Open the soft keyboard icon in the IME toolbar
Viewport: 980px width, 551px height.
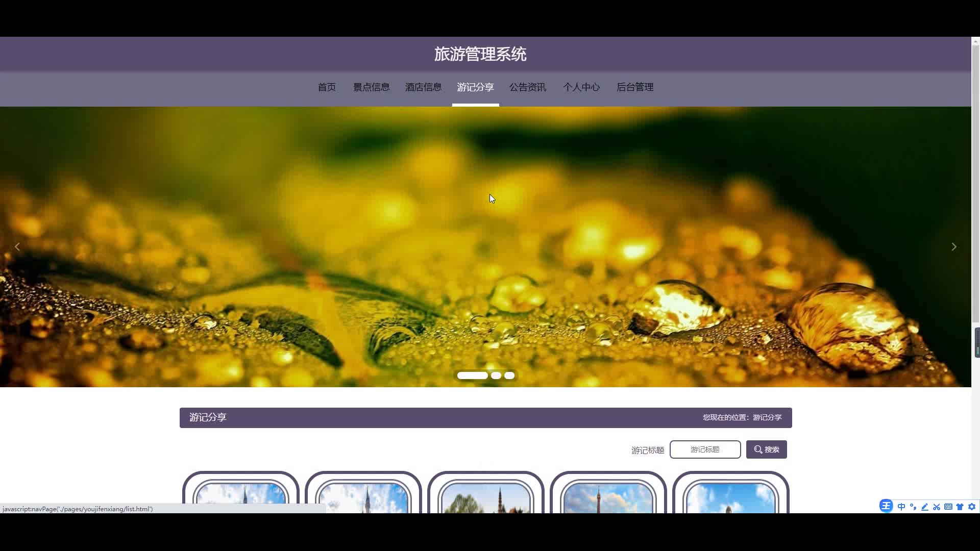point(948,507)
